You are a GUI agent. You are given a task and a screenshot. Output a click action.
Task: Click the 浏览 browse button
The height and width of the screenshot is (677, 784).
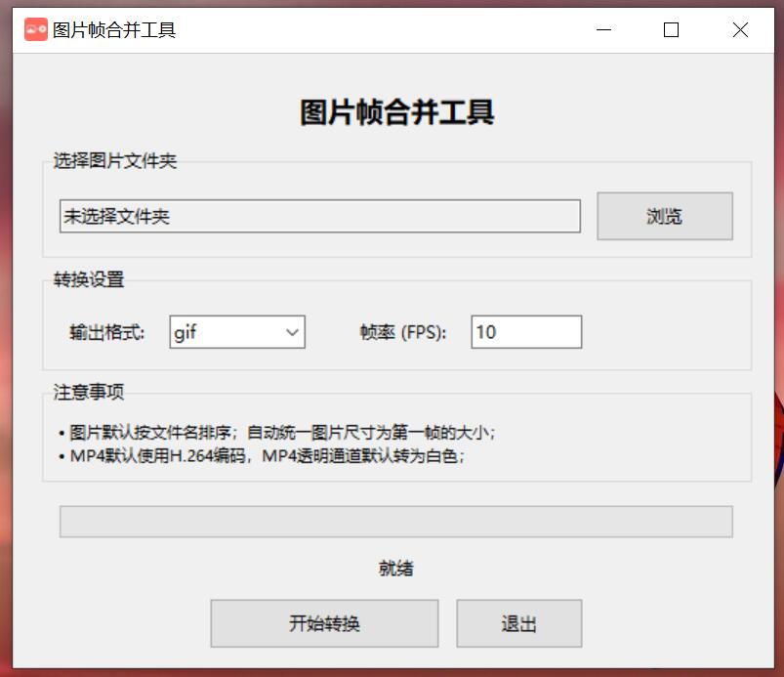(x=664, y=216)
